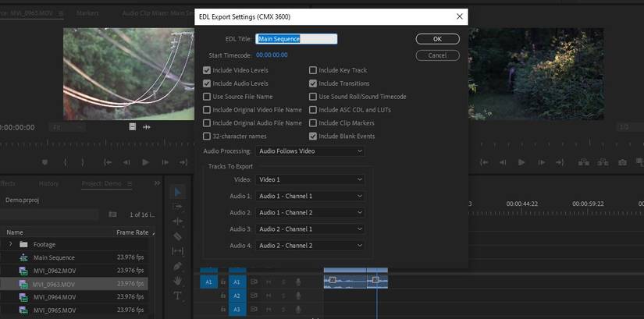Mark Out point in Source monitor

click(83, 162)
